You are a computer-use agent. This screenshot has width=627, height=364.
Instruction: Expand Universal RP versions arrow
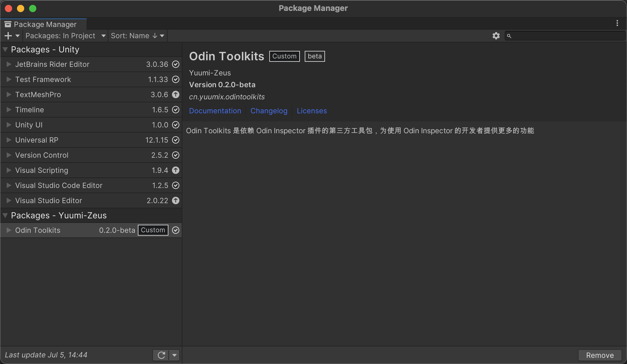tap(9, 140)
